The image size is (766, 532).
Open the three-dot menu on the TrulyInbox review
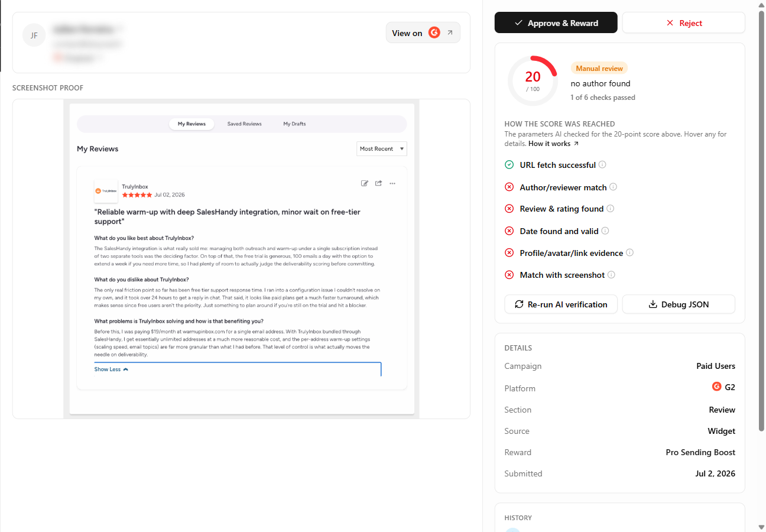pyautogui.click(x=392, y=183)
